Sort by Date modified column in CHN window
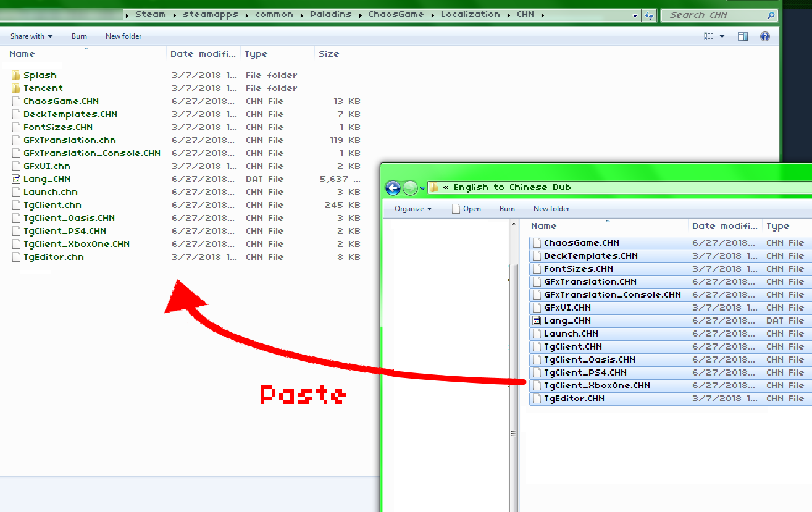 coord(204,54)
